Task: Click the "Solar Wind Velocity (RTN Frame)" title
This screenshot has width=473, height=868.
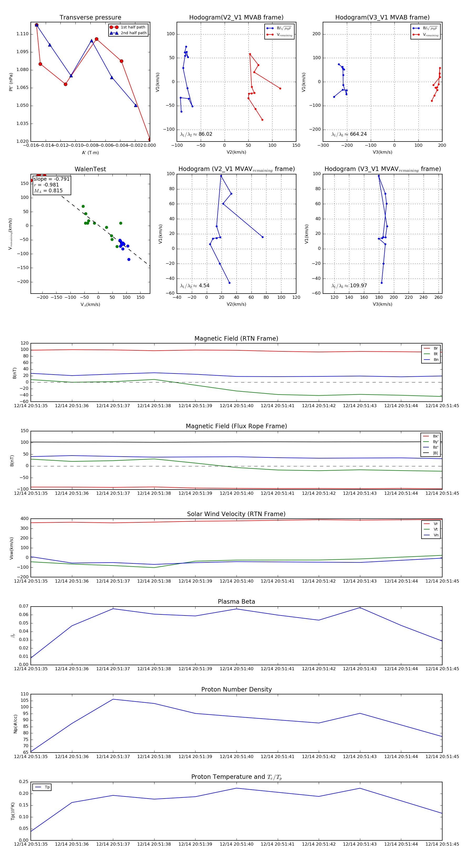Action: coord(236,514)
